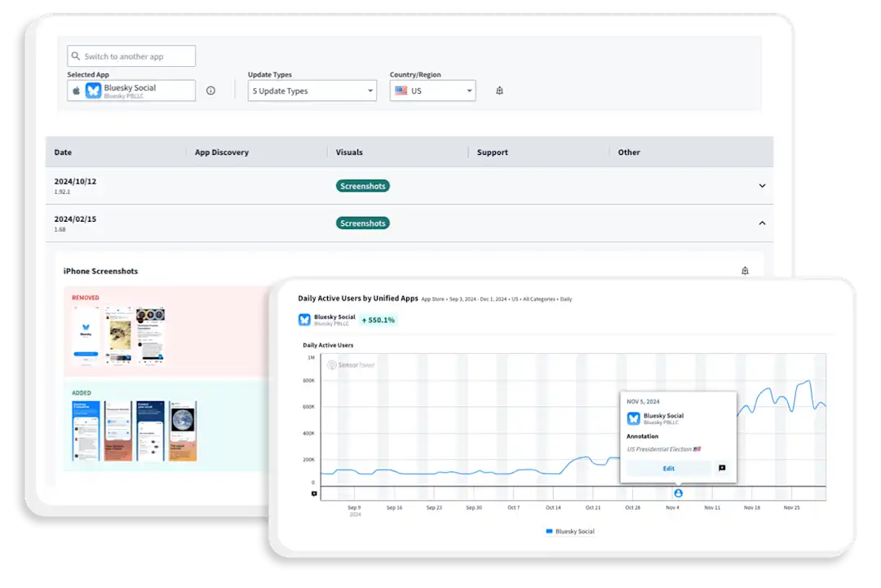Open second removed screenshot thumbnail
Image resolution: width=881 pixels, height=588 pixels.
[118, 336]
